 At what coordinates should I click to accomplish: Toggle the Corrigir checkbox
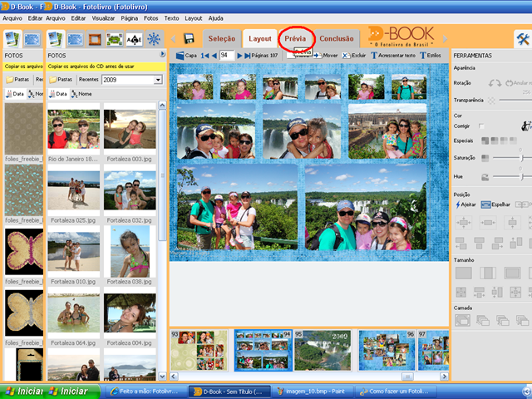[481, 126]
